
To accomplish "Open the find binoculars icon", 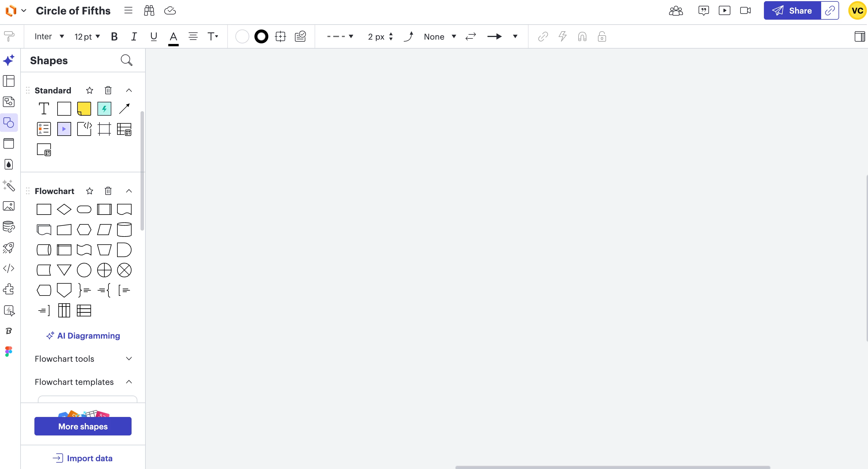I will [149, 10].
